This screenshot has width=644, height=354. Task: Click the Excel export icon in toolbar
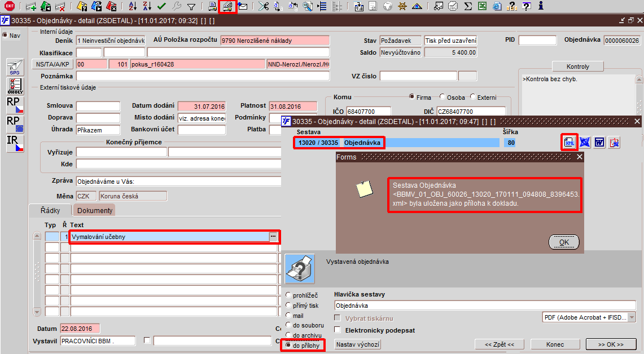coord(482,6)
